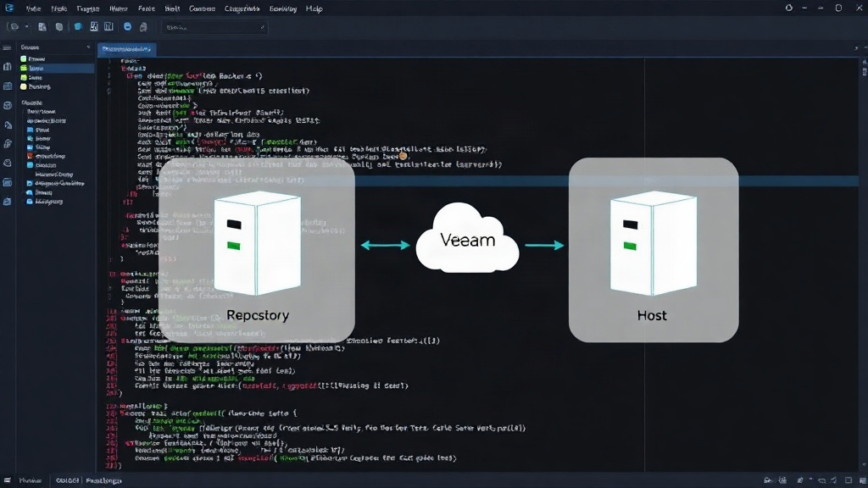Click the split columns icon in the toolbar
The image size is (868, 488).
point(109,26)
